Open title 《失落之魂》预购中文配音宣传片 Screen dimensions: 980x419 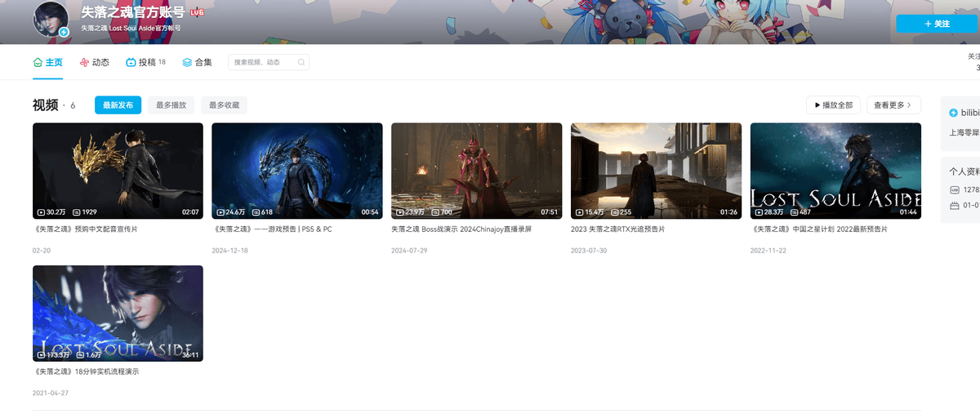point(85,230)
